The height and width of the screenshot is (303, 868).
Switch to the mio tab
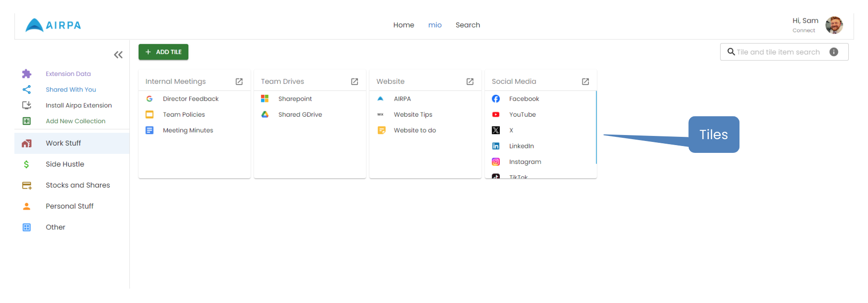tap(434, 25)
